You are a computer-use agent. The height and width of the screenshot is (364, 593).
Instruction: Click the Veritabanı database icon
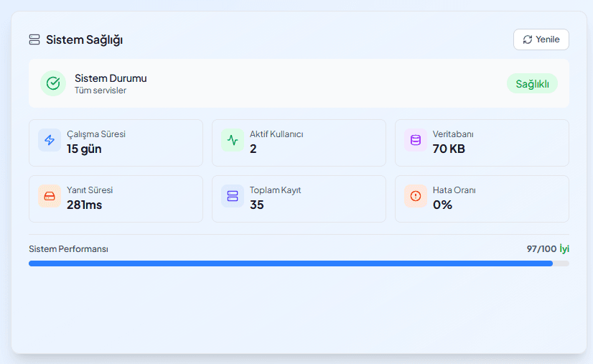[x=416, y=140]
